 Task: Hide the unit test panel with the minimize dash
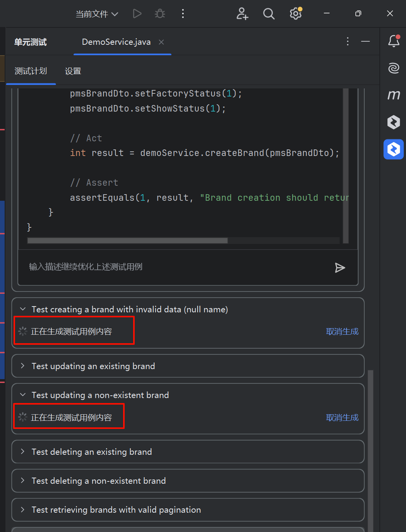point(365,41)
